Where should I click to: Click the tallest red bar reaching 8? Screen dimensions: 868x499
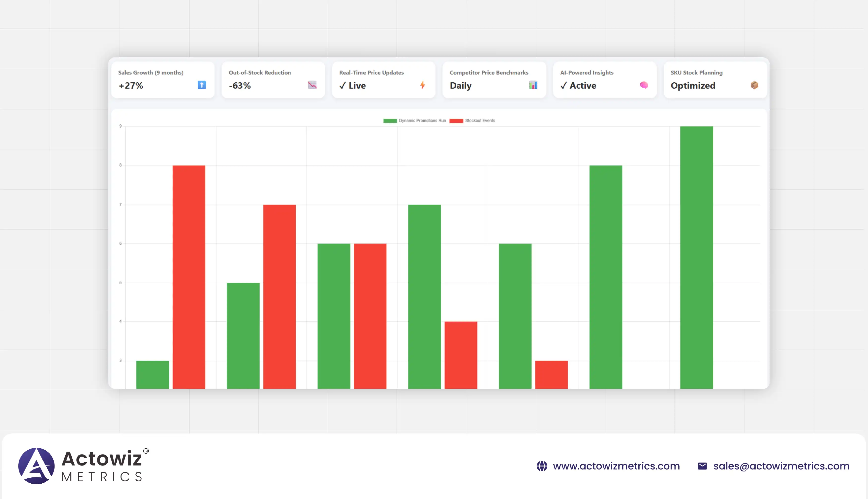click(189, 277)
